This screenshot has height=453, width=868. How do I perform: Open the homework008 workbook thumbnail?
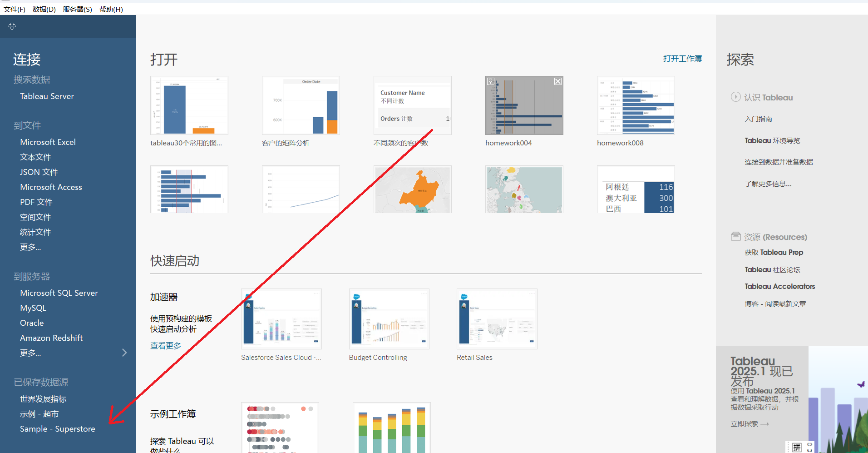click(x=636, y=105)
